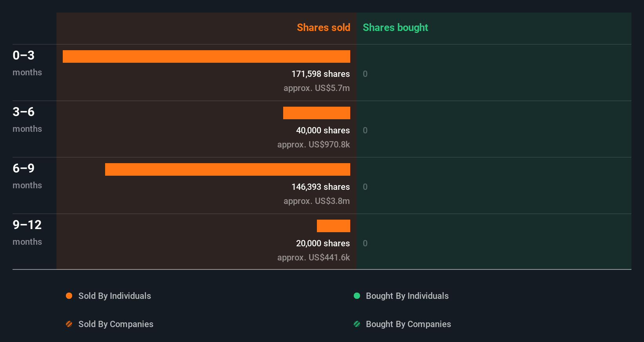Click the Shares sold column header
Image resolution: width=644 pixels, height=342 pixels.
click(x=324, y=27)
